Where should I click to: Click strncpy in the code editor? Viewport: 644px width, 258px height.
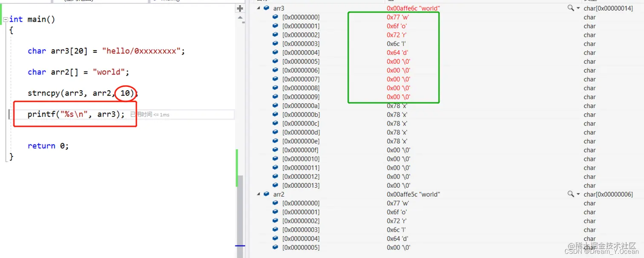(43, 93)
